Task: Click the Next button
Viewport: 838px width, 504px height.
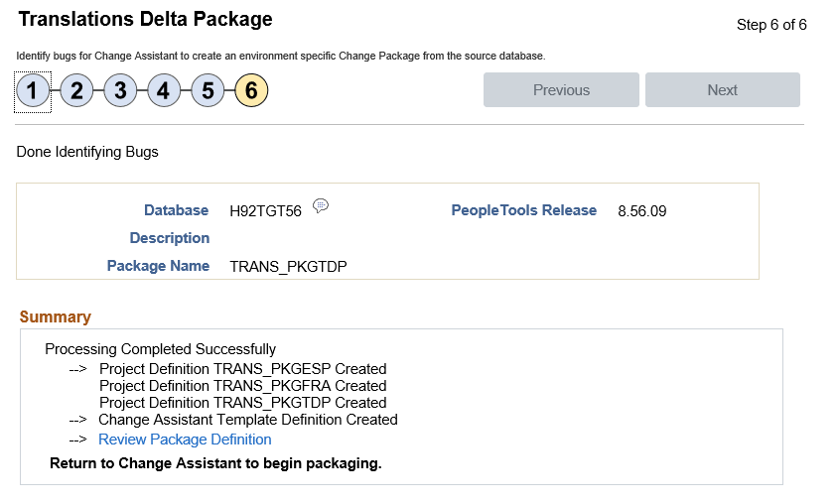Action: (723, 89)
